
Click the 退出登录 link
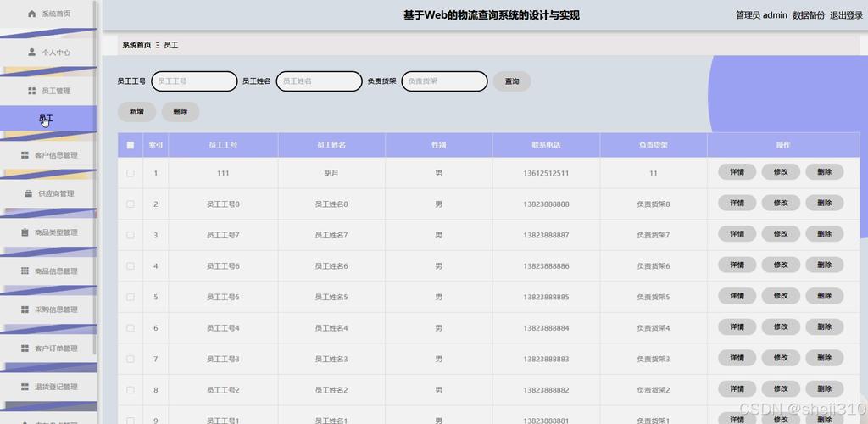point(846,15)
